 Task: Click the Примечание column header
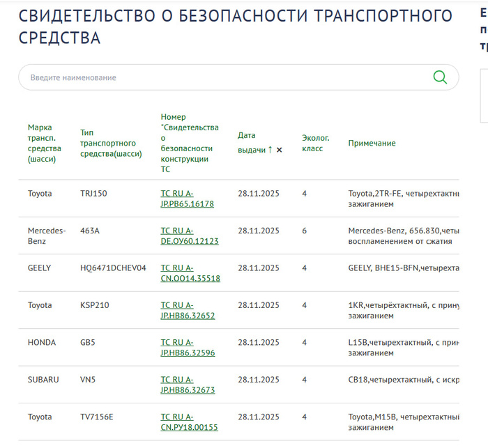(372, 143)
